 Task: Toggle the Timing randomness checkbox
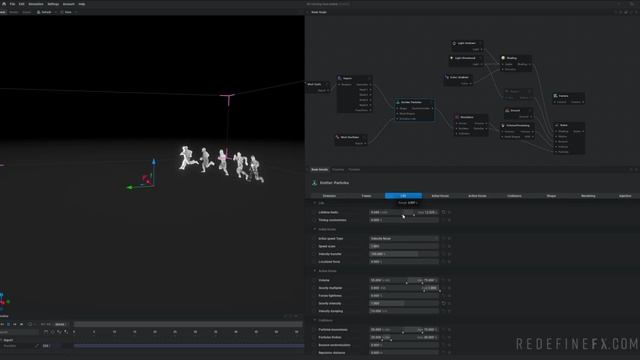315,220
